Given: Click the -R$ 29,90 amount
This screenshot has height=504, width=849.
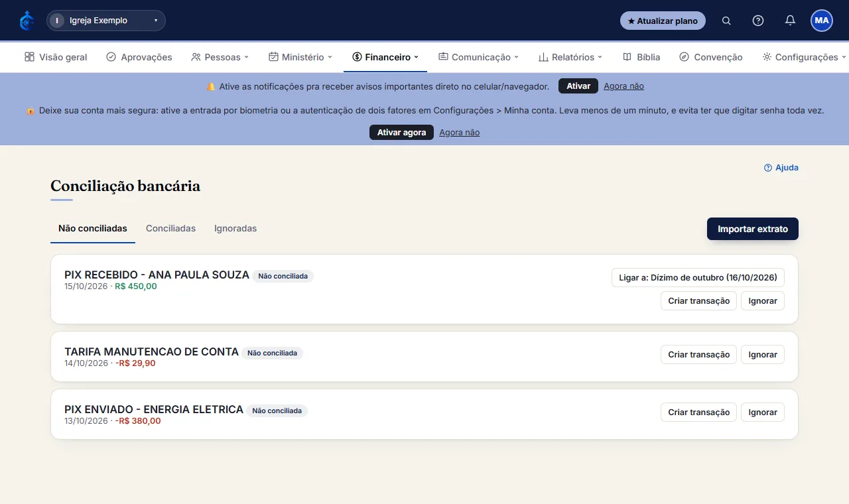Looking at the screenshot, I should coord(135,363).
